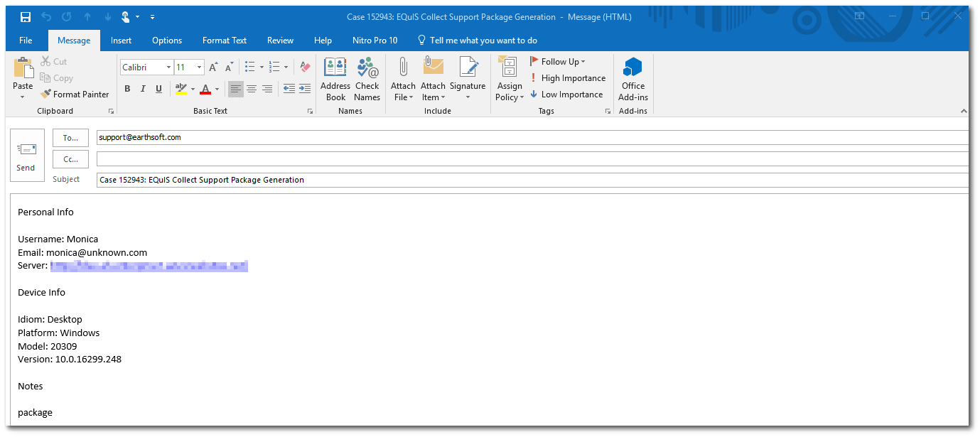This screenshot has height=437, width=980.
Task: Apply a bulleted list
Action: pos(249,67)
